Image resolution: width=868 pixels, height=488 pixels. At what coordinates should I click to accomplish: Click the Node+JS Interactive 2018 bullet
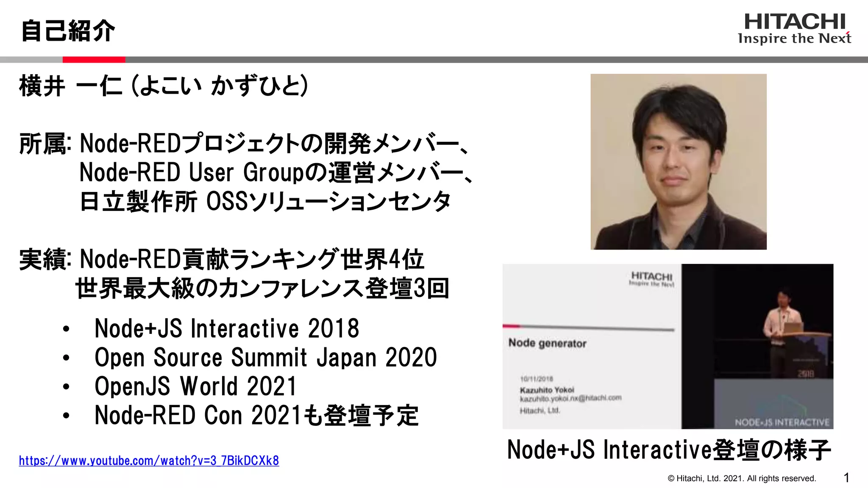(x=227, y=328)
